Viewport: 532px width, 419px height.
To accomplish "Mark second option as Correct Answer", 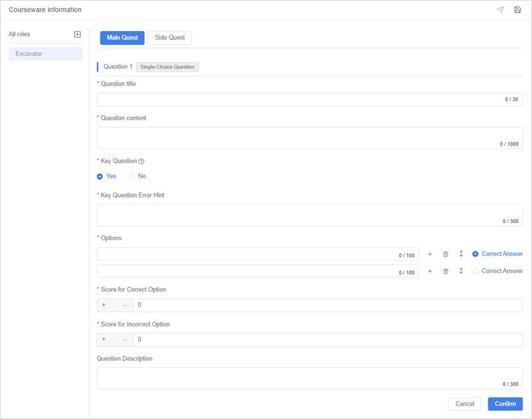I will coord(475,271).
